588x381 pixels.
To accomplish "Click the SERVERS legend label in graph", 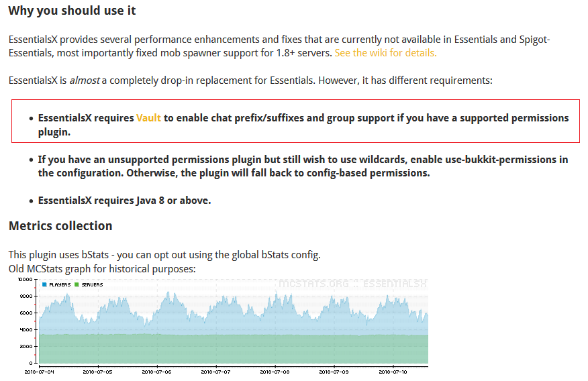I will click(92, 285).
